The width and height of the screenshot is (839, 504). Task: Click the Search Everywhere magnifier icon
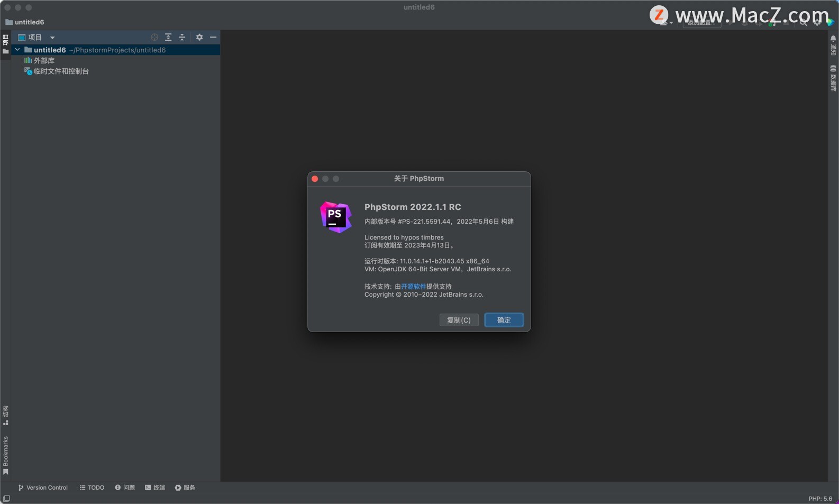(804, 23)
